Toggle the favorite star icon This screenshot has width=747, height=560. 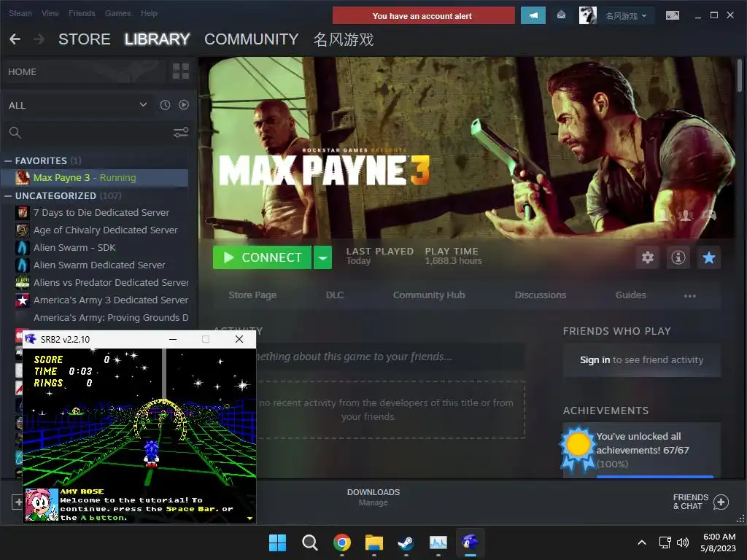pos(709,257)
